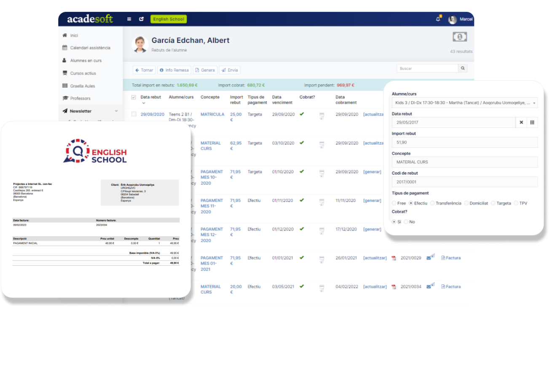Click the receipt icon in the 03/05/2021 row
Image resolution: width=552 pixels, height=392 pixels.
click(322, 288)
